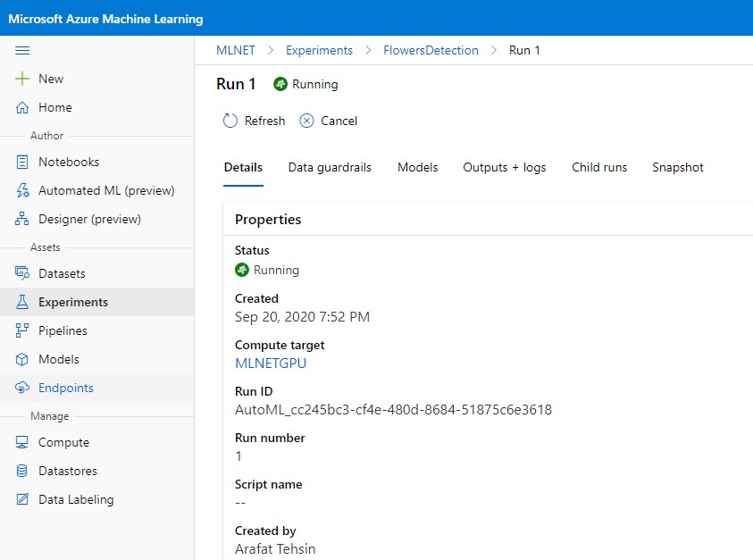The width and height of the screenshot is (753, 560).
Task: Click the Datastores cylinder icon
Action: coord(23,471)
